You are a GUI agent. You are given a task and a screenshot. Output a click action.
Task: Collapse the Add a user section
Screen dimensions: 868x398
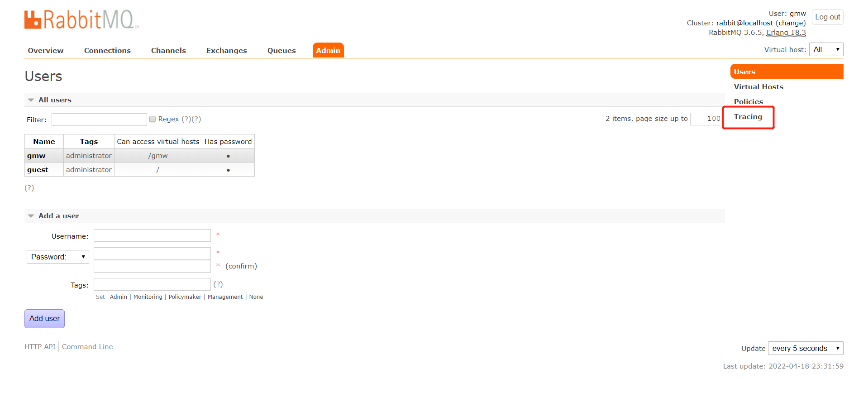(54, 216)
